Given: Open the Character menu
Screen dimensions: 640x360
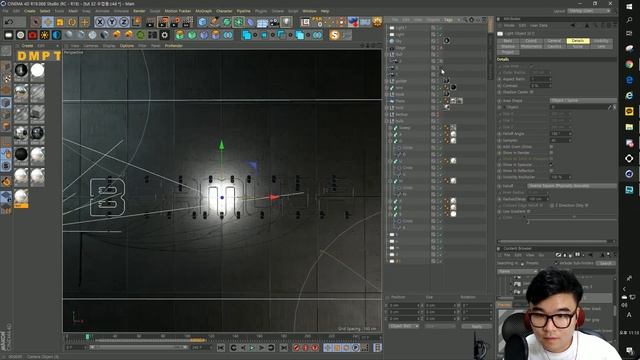Looking at the screenshot, I should pyautogui.click(x=224, y=11).
